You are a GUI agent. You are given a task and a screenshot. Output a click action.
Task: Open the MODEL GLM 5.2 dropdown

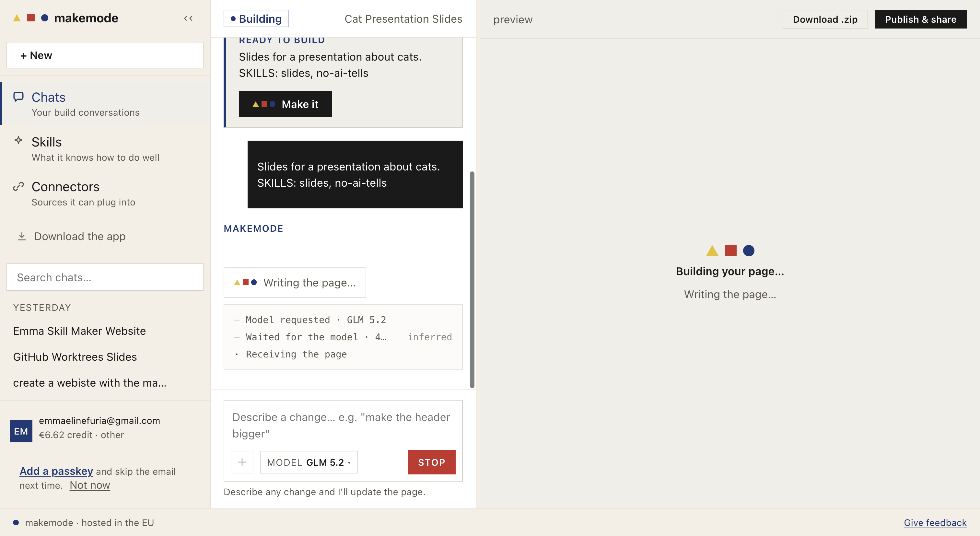click(x=309, y=462)
